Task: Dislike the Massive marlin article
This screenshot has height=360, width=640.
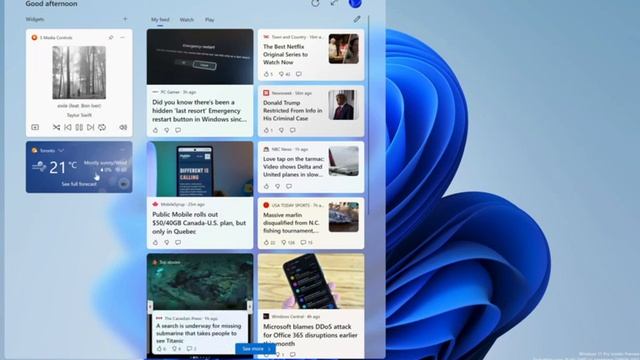Action: point(284,242)
